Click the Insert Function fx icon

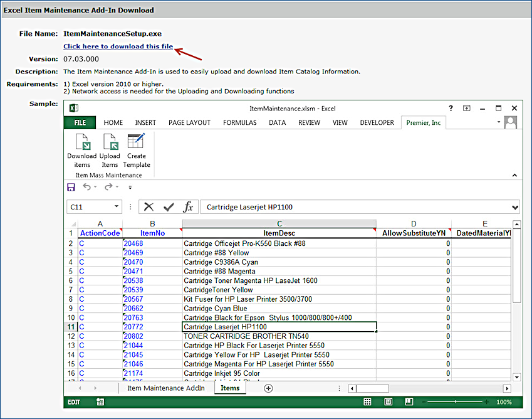188,207
